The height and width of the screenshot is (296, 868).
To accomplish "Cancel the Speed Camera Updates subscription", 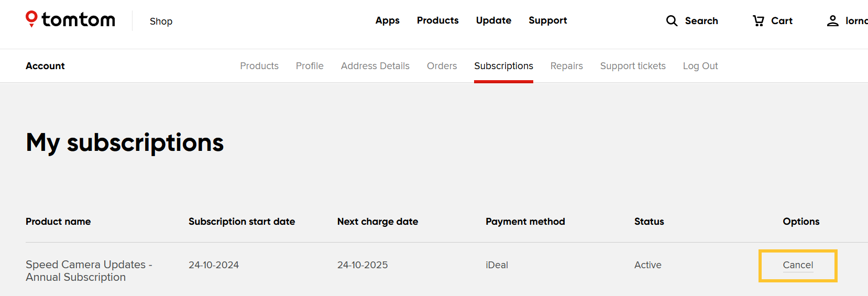I will (x=798, y=265).
